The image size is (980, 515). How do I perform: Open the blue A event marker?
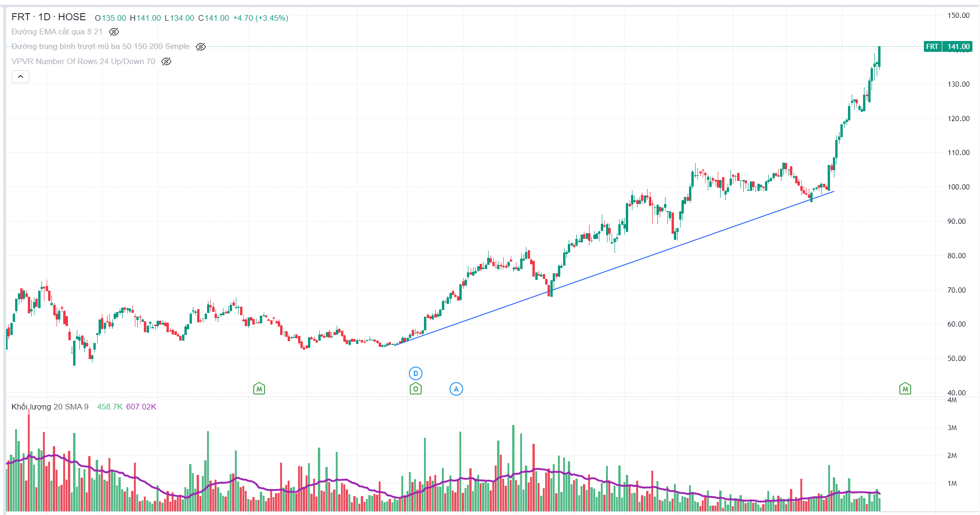click(x=456, y=389)
